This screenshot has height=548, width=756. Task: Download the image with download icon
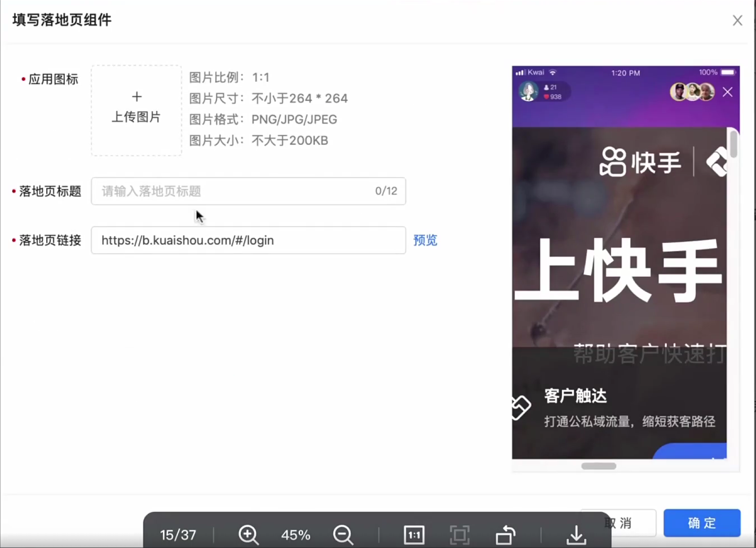pos(576,534)
